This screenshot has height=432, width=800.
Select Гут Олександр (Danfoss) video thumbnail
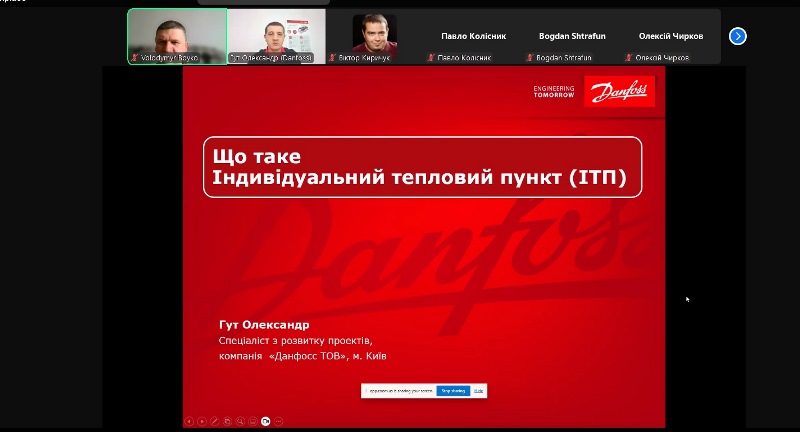(x=277, y=36)
